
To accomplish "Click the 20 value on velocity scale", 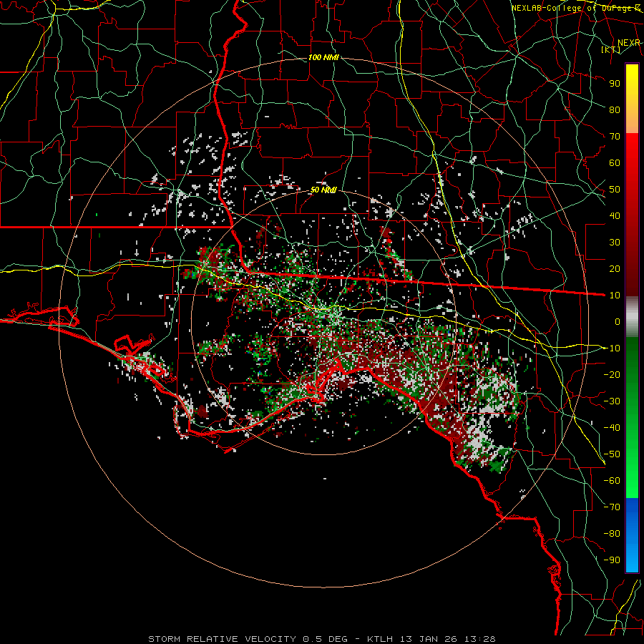I will pyautogui.click(x=615, y=268).
